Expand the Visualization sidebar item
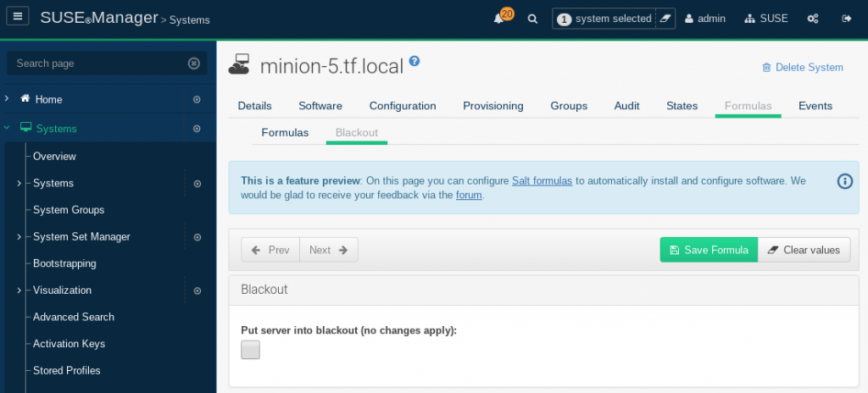Screen dimensions: 868x393 19,291
